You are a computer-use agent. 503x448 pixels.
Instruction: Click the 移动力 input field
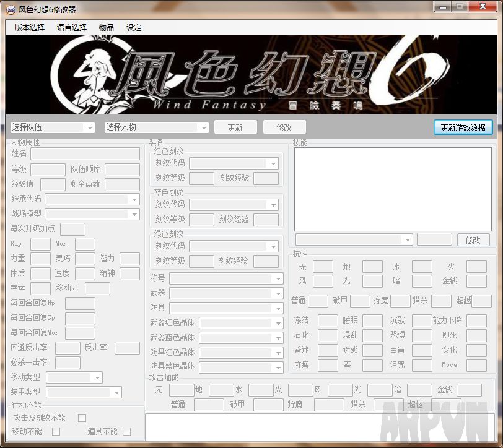coord(97,288)
